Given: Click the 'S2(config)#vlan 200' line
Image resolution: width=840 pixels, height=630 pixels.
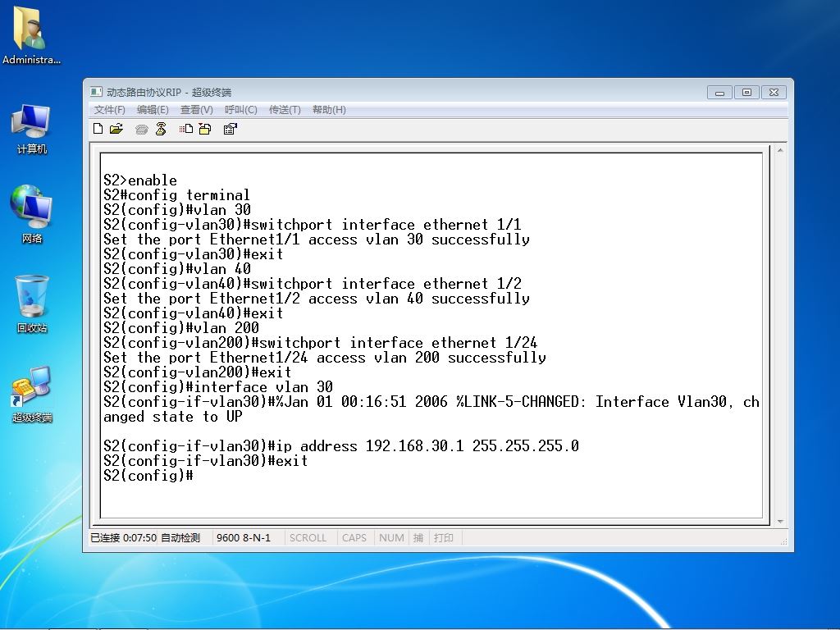Looking at the screenshot, I should 181,328.
